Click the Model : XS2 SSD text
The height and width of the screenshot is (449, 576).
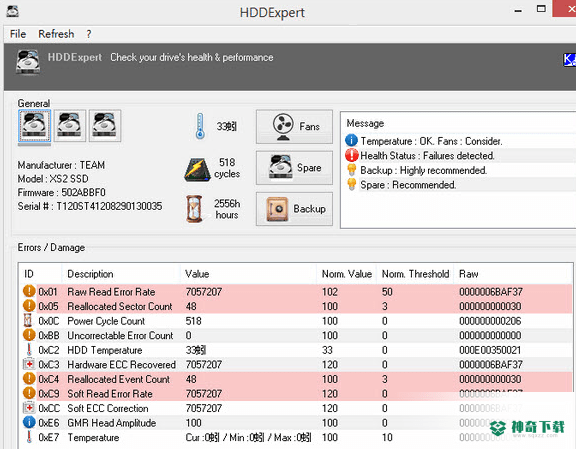pos(53,179)
